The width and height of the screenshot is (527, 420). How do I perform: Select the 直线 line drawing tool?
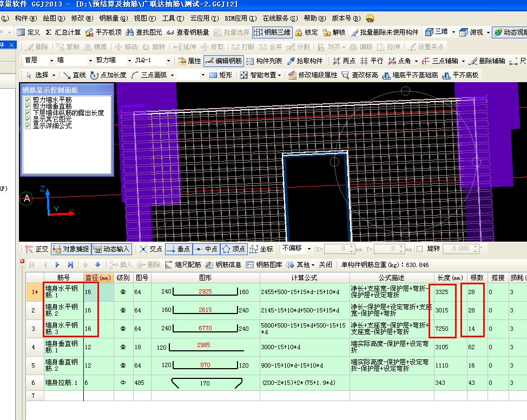(74, 75)
